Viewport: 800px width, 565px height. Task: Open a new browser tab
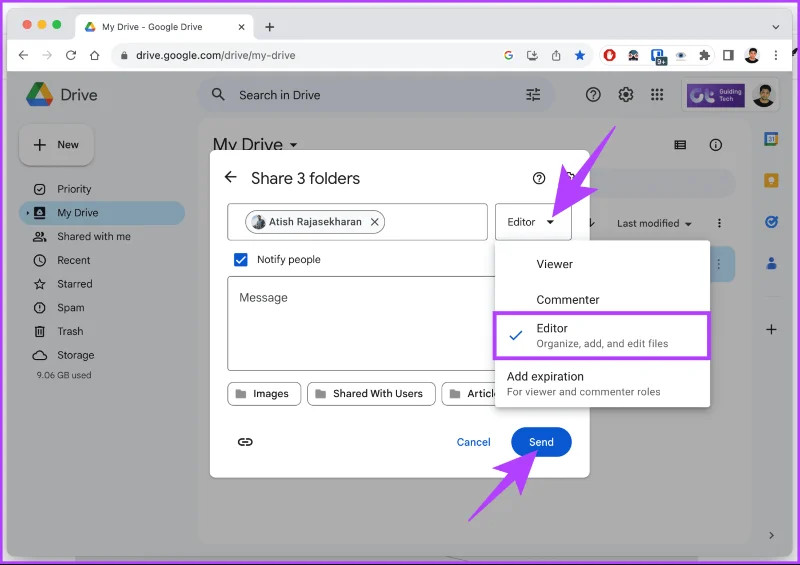[x=269, y=27]
